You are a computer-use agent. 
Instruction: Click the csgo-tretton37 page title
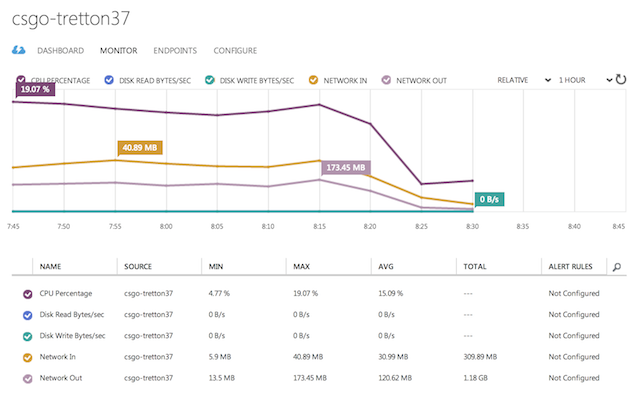coord(71,19)
